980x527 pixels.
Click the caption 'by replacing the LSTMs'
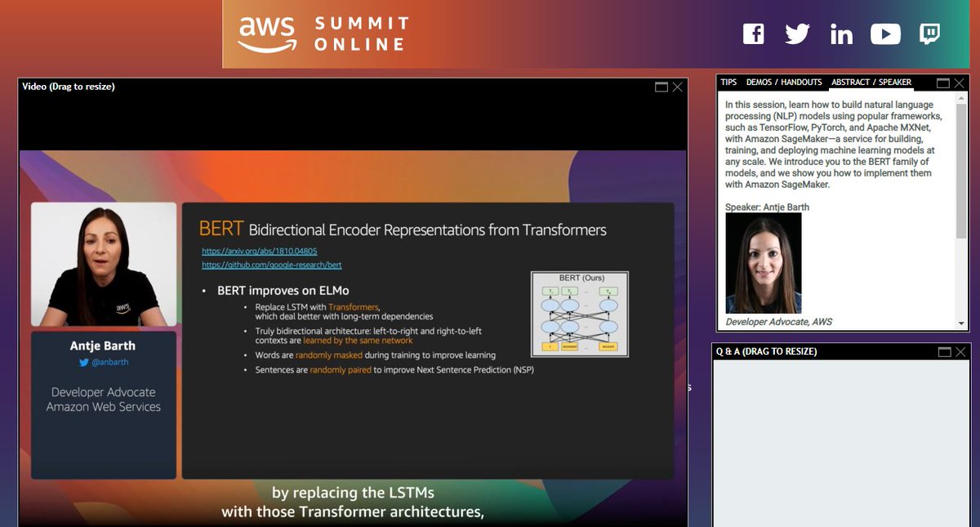point(353,494)
